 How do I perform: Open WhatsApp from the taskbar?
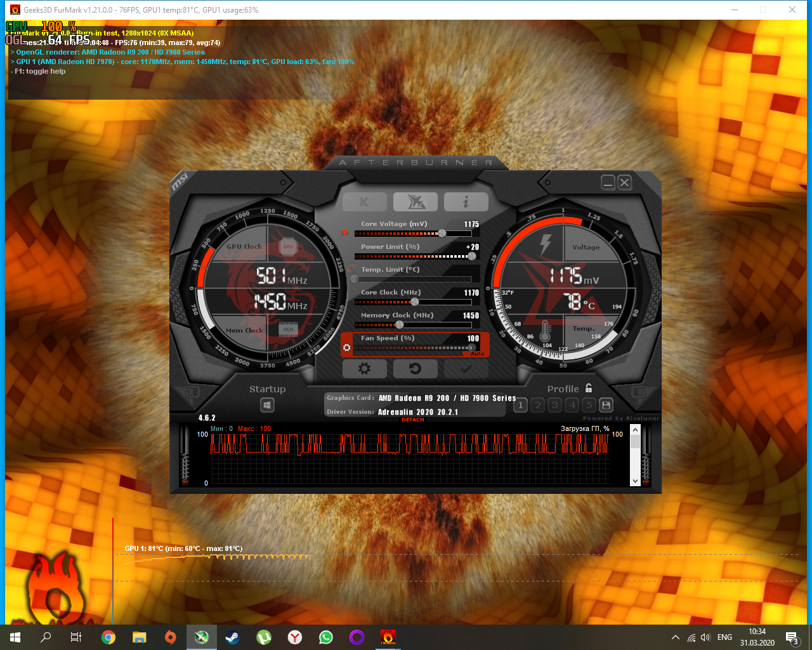tap(326, 637)
